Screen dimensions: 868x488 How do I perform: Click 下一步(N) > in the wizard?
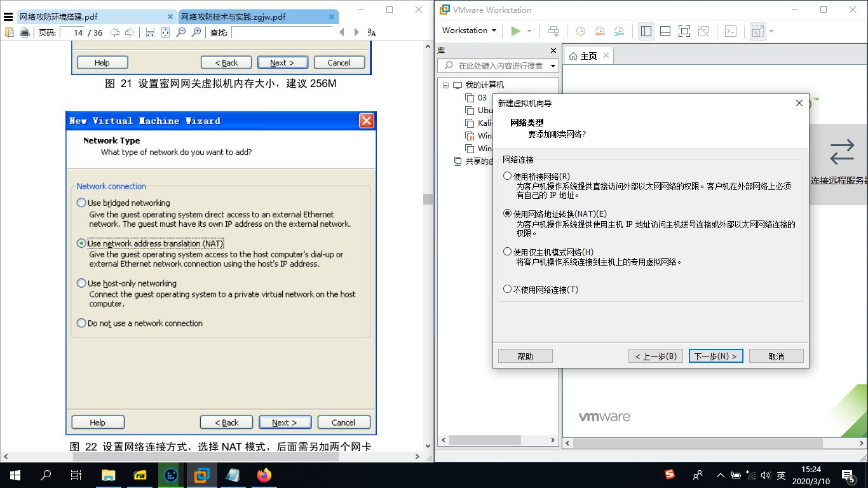point(715,356)
